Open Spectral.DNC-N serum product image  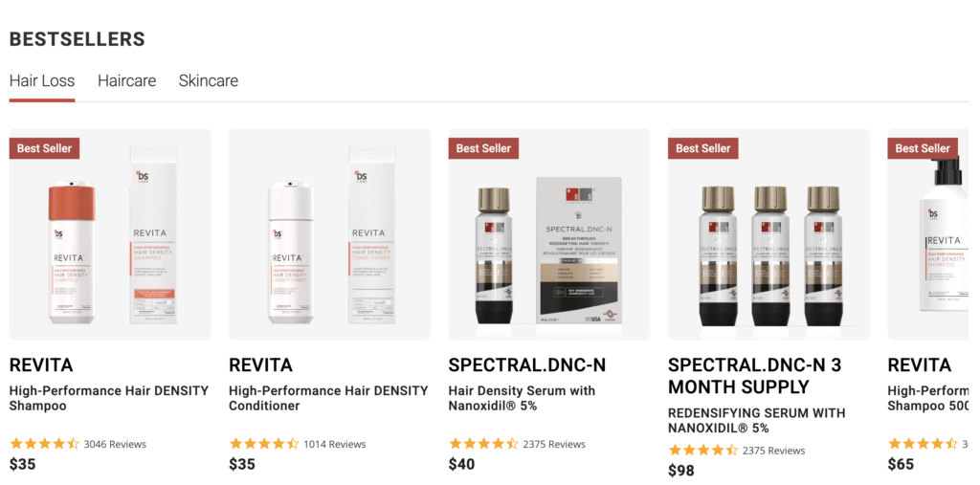pos(549,234)
